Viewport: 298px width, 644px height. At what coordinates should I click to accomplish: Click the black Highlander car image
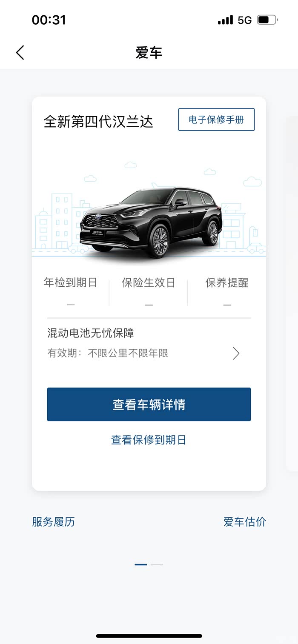151,222
